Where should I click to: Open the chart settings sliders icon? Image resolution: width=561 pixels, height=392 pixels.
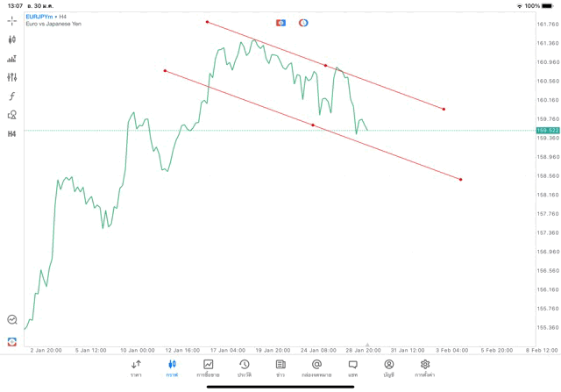click(x=12, y=77)
